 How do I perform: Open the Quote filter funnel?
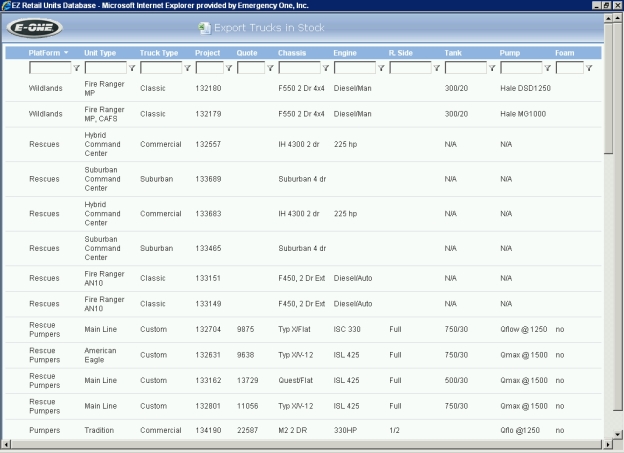pyautogui.click(x=271, y=68)
